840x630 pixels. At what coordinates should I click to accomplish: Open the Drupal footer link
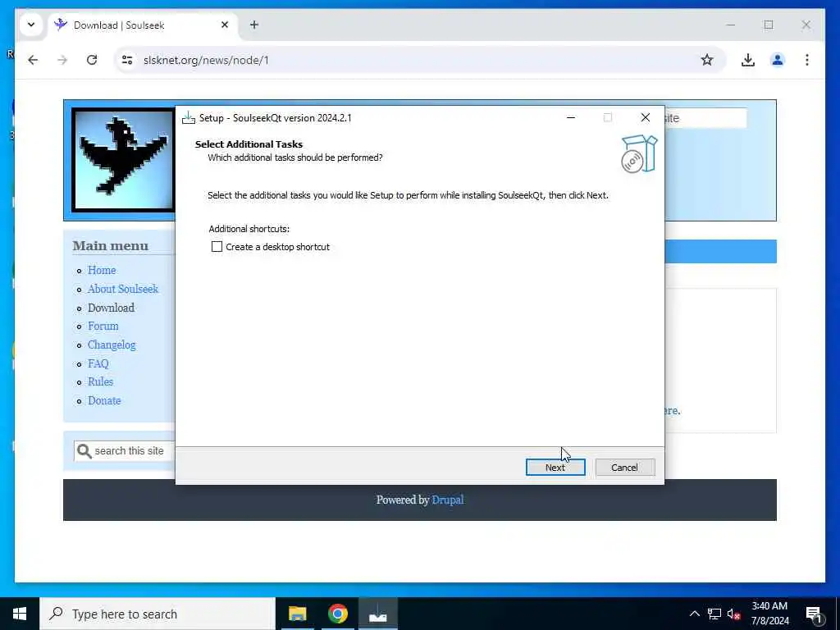(x=448, y=500)
